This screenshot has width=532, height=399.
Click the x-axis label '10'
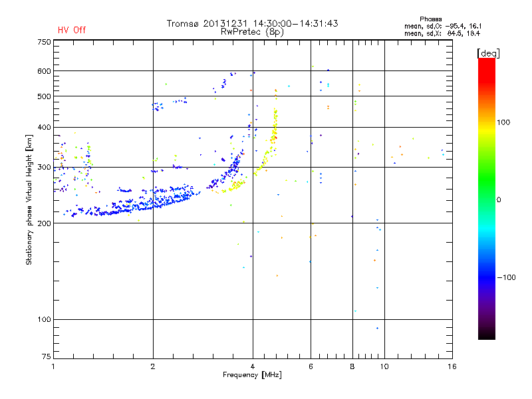pyautogui.click(x=384, y=366)
